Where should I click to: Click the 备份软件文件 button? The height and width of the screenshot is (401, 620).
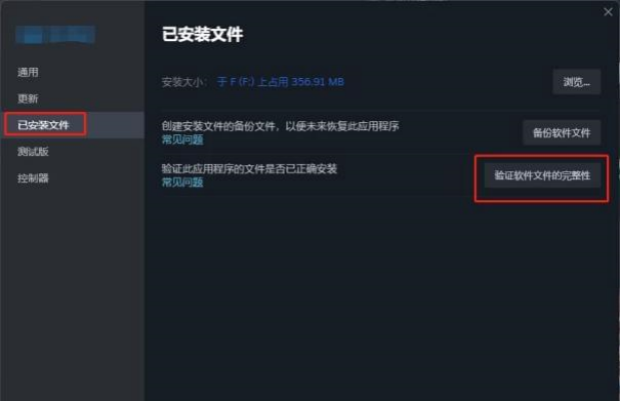(561, 133)
